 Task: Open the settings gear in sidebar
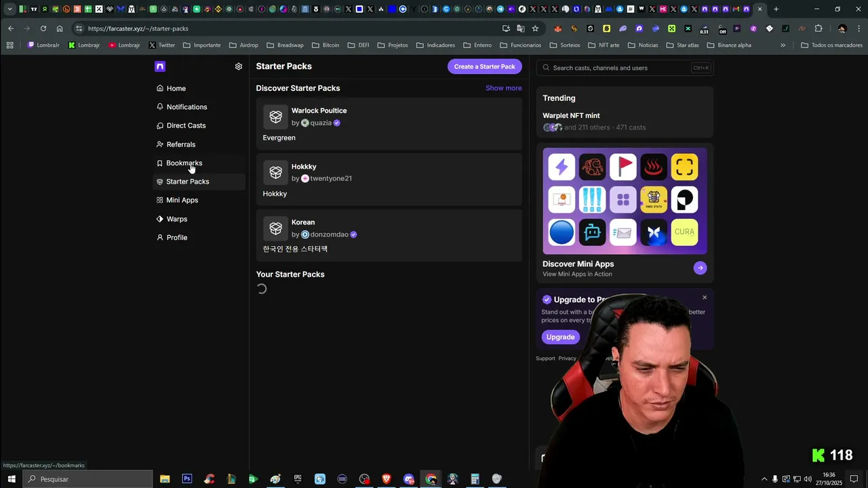point(239,66)
